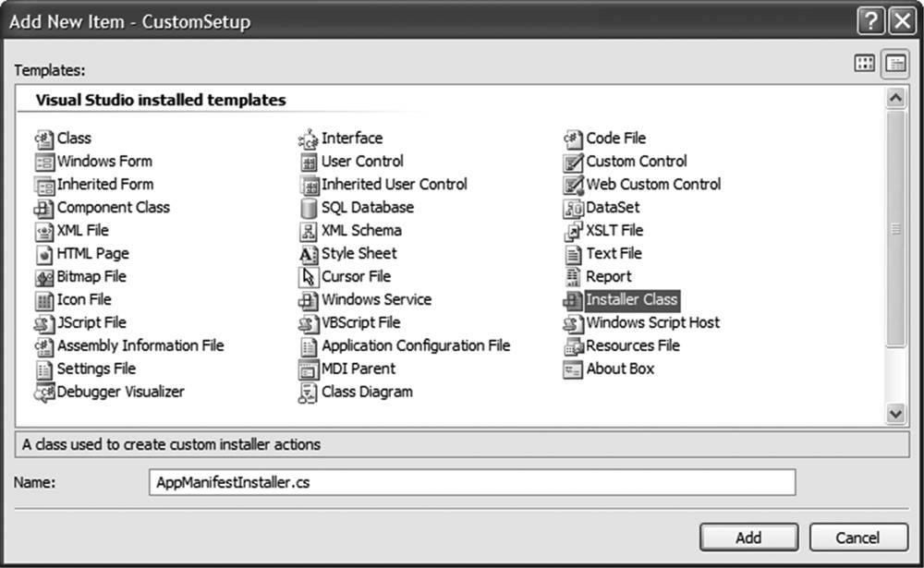This screenshot has height=568, width=924.
Task: Choose the About Box template icon
Action: coord(573,369)
